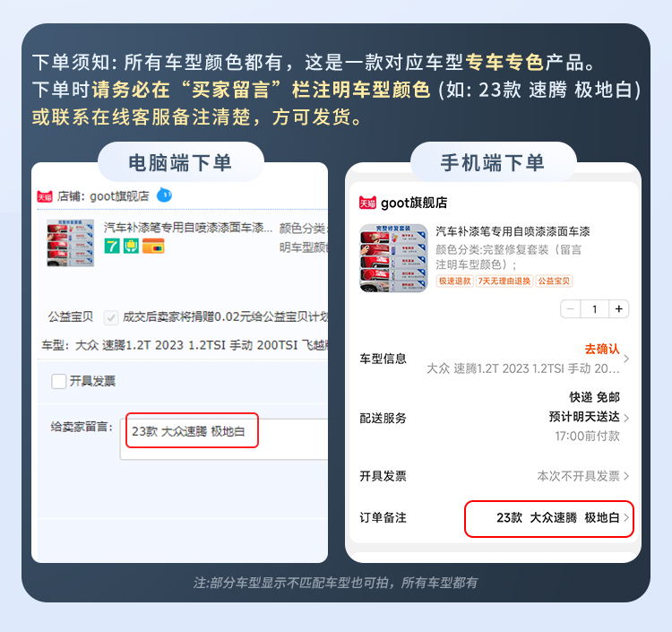
Task: Click the 给卖家留言 message input field
Action: point(224,438)
